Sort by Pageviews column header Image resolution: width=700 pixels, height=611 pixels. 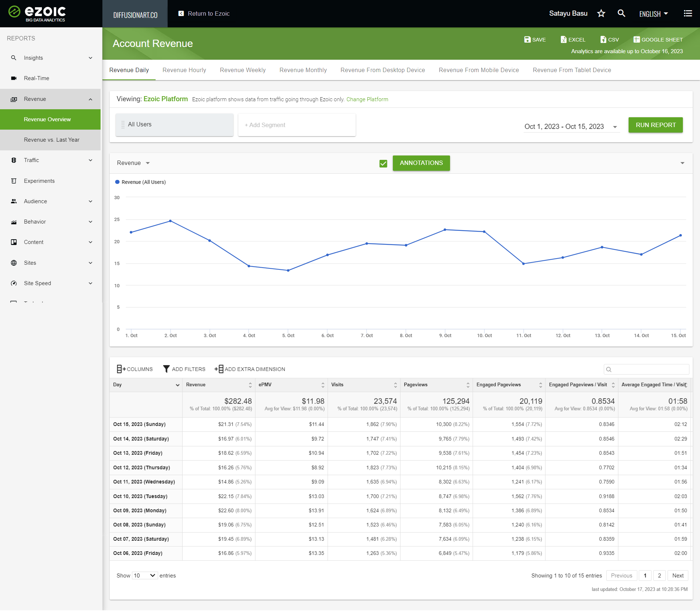[x=436, y=385]
